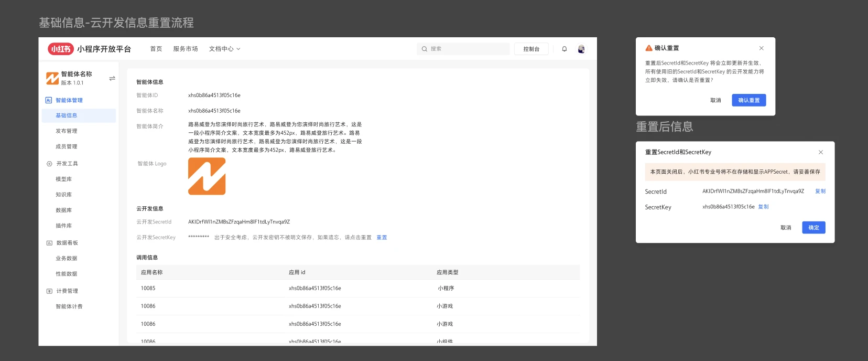Open the user avatar profile

pyautogui.click(x=581, y=49)
